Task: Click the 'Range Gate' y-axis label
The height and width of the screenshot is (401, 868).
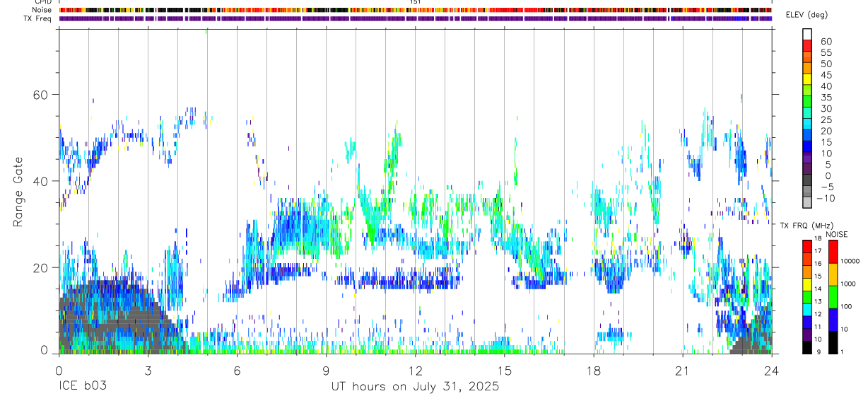Action: (x=18, y=192)
